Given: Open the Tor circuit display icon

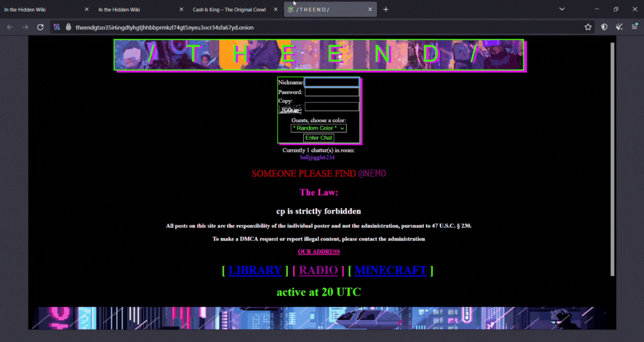Looking at the screenshot, I should (57, 27).
